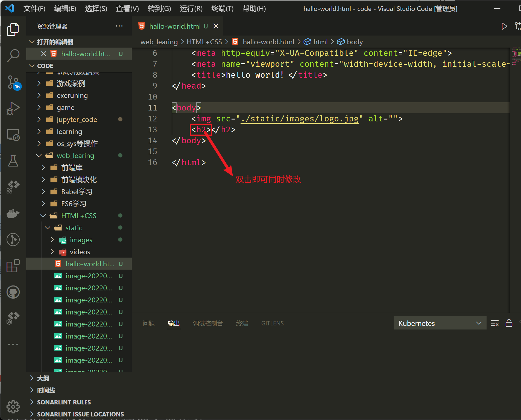The width and height of the screenshot is (521, 420).
Task: Open the Docker view
Action: click(13, 213)
